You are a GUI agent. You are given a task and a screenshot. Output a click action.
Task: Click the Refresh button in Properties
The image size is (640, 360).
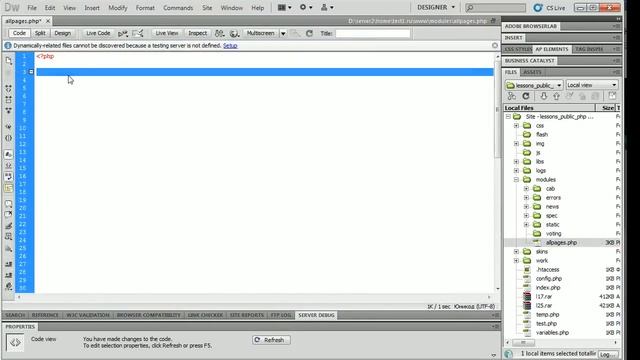point(271,340)
